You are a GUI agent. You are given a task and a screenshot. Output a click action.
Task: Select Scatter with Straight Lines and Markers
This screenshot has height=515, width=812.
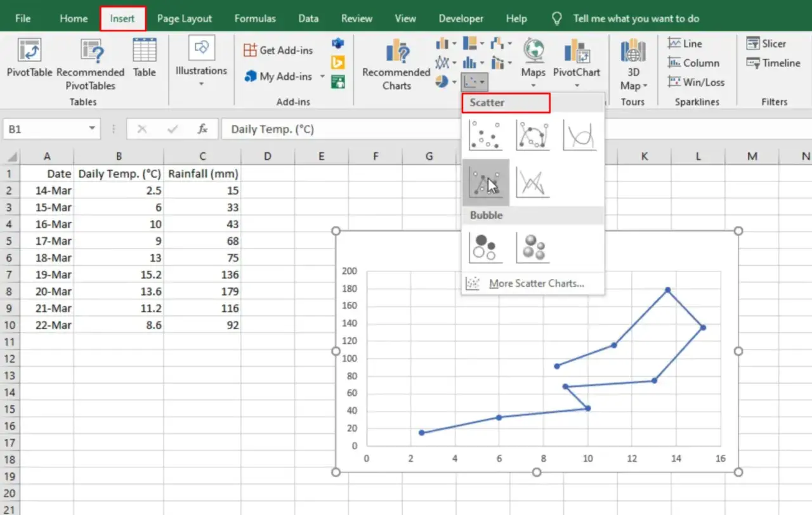[485, 183]
